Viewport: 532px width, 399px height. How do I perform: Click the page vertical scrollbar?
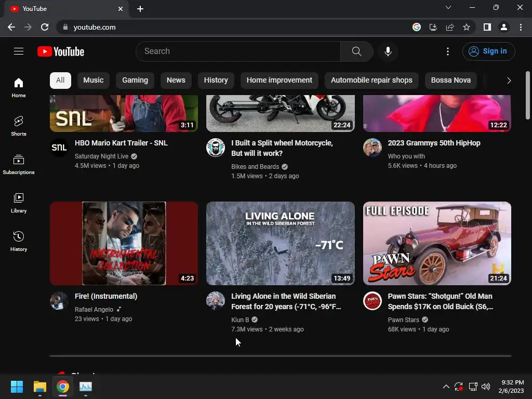[528, 96]
